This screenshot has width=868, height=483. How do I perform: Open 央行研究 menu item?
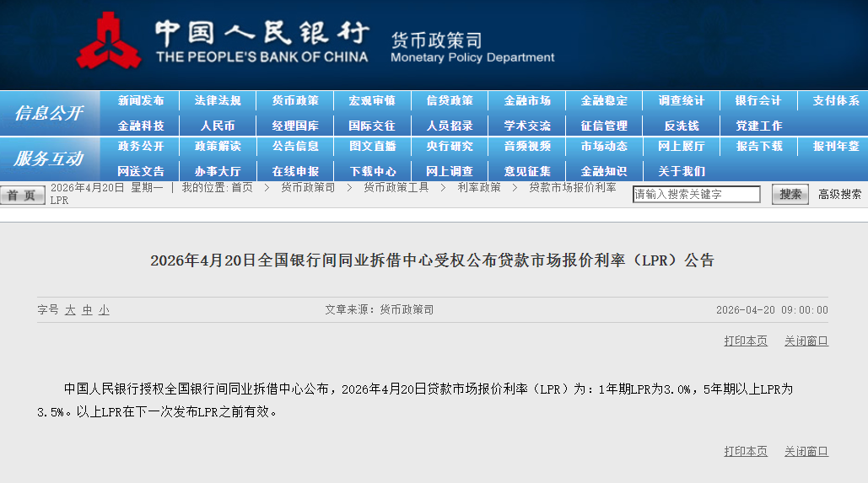[x=450, y=146]
